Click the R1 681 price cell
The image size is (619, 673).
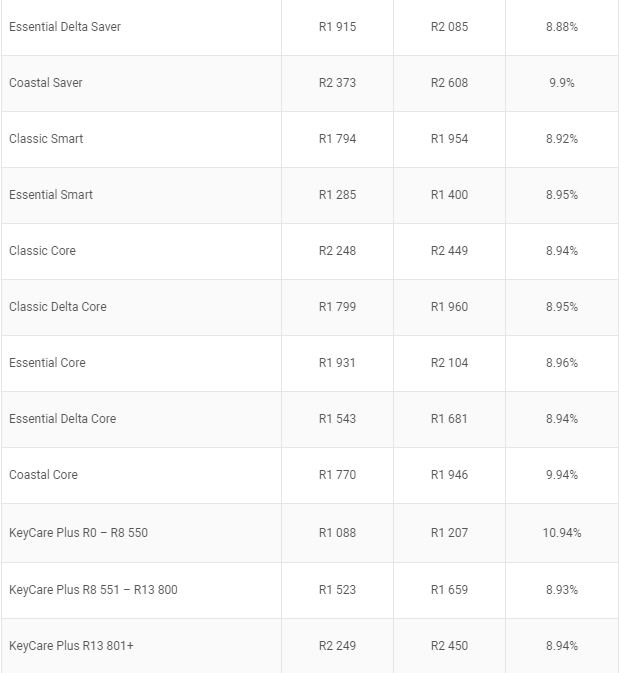tap(449, 419)
